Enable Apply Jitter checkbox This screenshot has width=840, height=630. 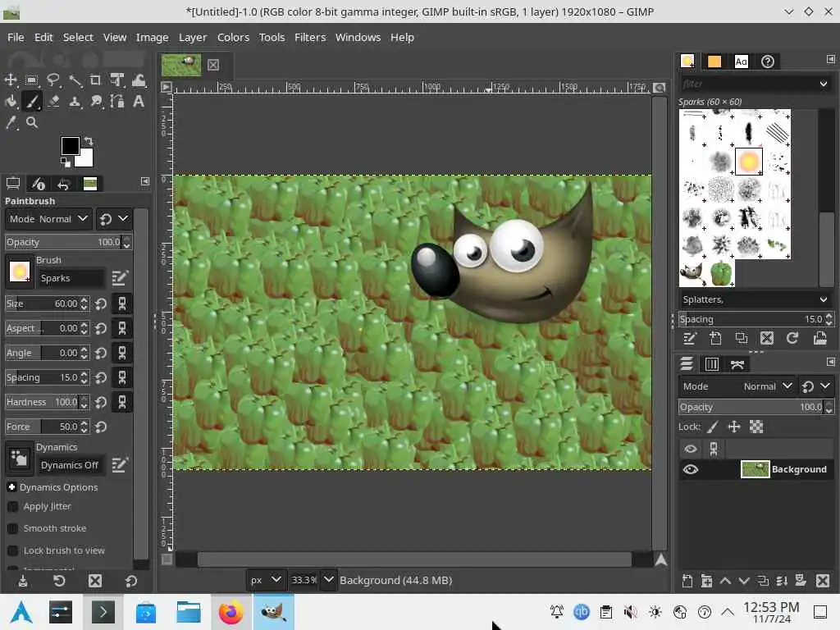click(x=13, y=507)
